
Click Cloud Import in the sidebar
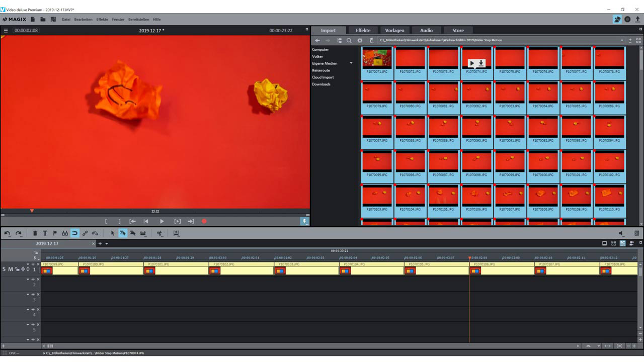pos(323,77)
